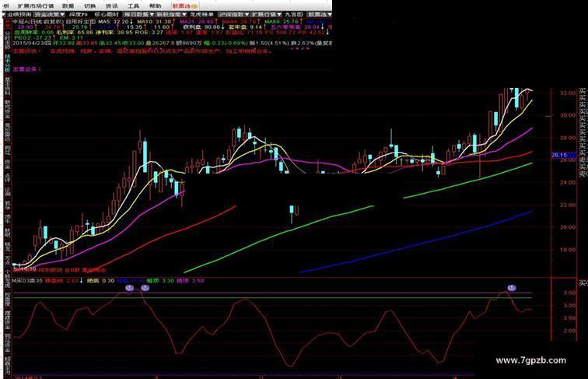This screenshot has height=379, width=588.
Task: Click the M买03卖35 indicator name
Action: 28,280
